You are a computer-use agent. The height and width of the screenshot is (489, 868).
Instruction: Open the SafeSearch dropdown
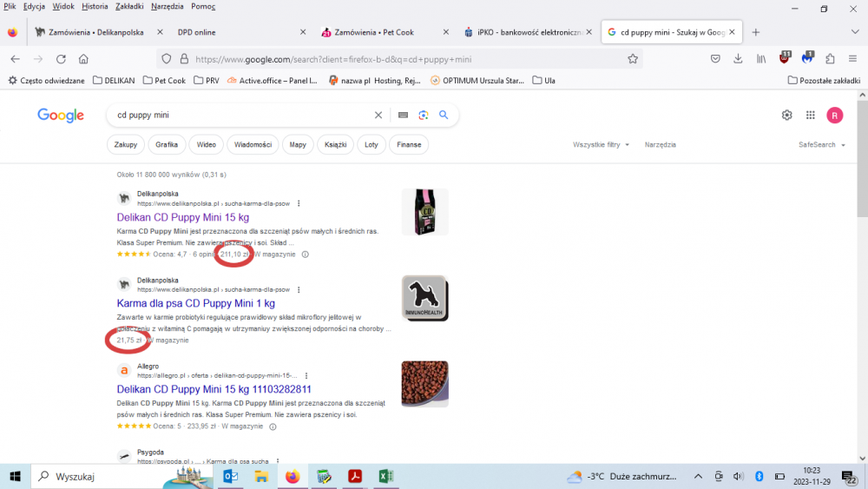(x=821, y=145)
